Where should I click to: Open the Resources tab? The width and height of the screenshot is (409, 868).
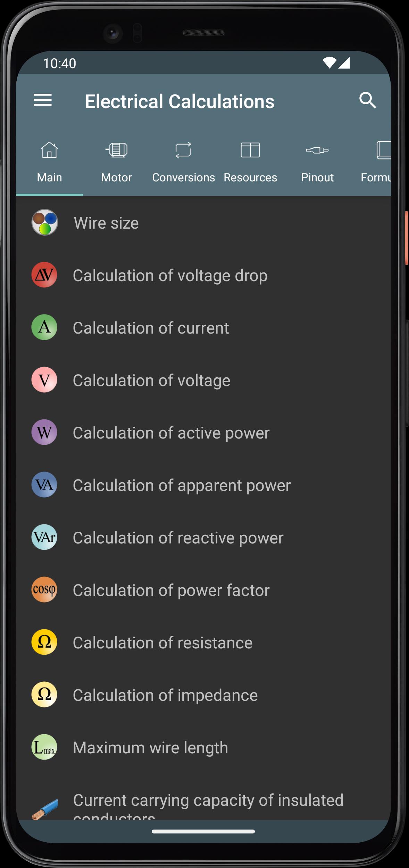point(250,162)
